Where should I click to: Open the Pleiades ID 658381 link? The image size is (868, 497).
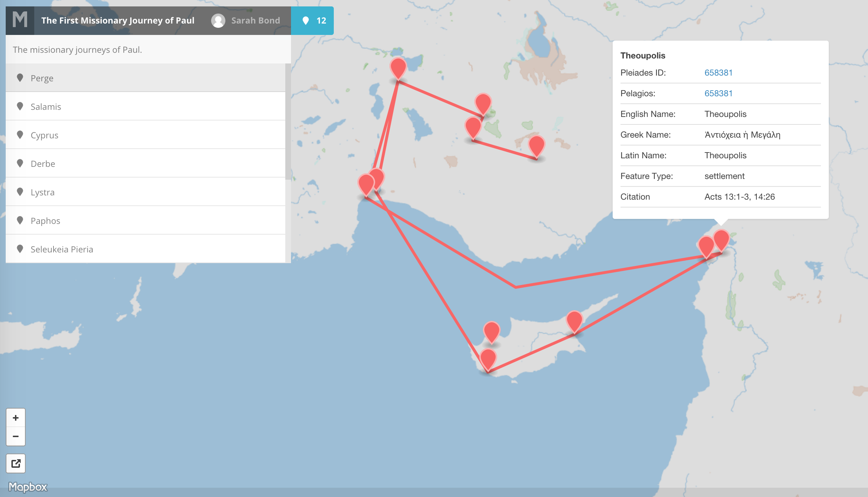pos(718,73)
